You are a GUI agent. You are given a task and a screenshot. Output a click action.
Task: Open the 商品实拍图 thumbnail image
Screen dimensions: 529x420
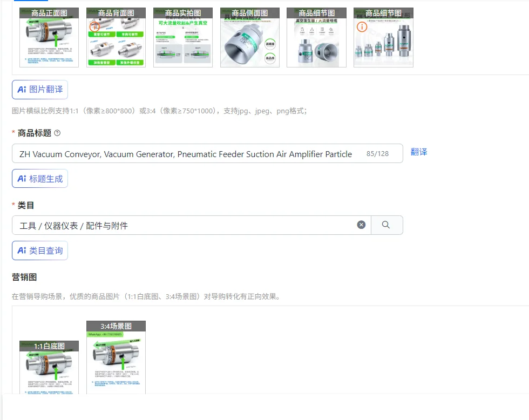click(182, 37)
